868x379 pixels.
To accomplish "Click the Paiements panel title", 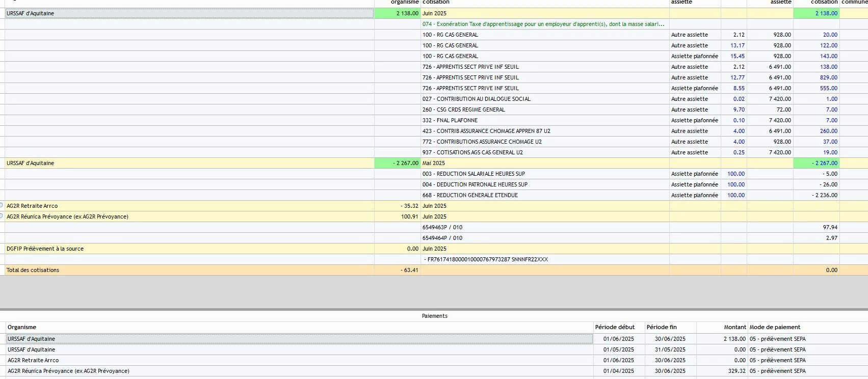I will point(434,316).
